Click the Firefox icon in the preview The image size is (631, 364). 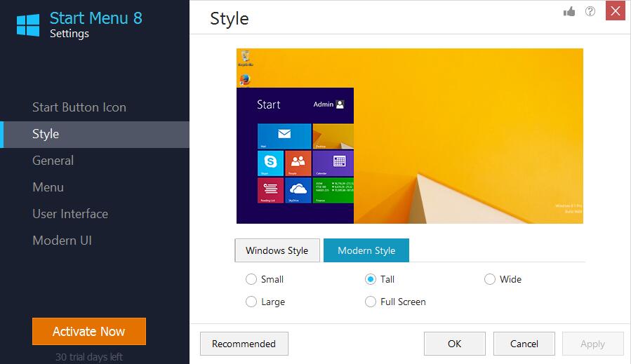(245, 80)
